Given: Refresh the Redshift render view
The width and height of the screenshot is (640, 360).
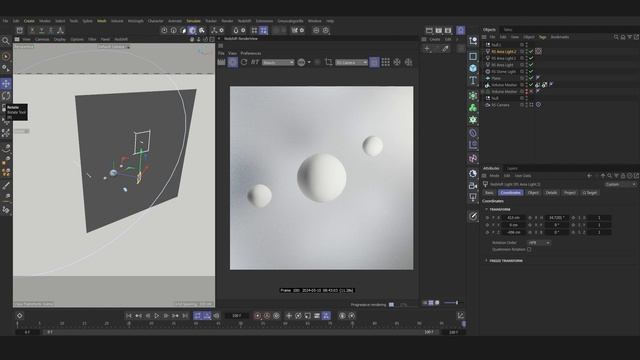Looking at the screenshot, I should point(244,62).
